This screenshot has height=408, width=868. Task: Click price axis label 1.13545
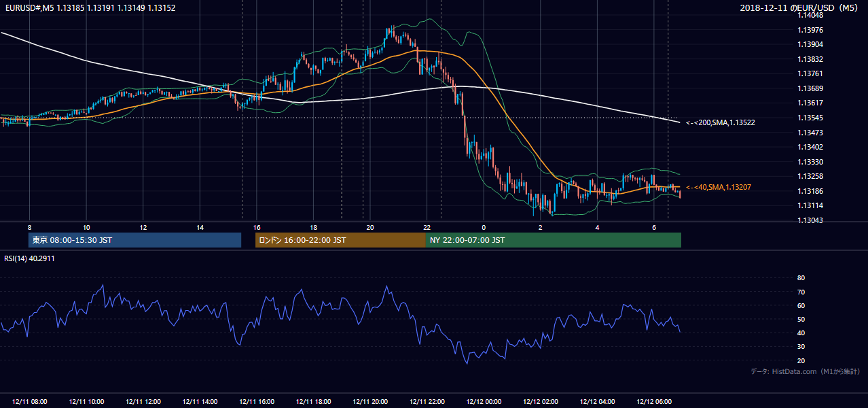coord(810,118)
